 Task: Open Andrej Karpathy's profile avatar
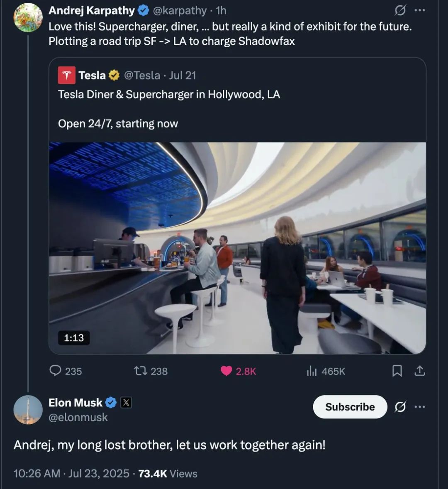[x=28, y=17]
